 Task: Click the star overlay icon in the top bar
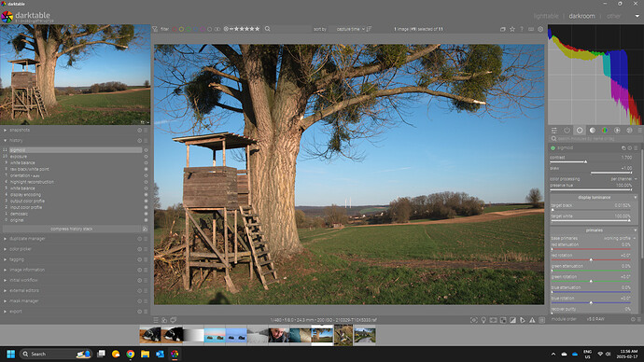coord(512,29)
